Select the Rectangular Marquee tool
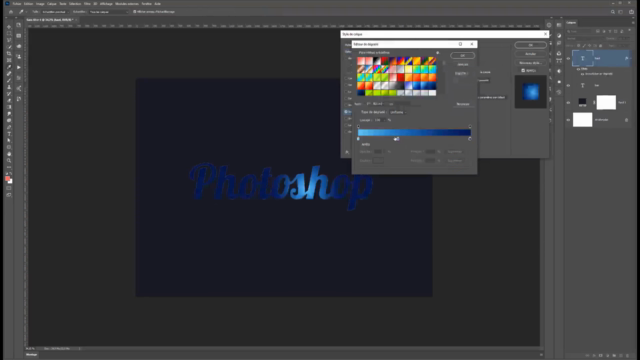Viewport: 640px width, 360px height. [9, 33]
